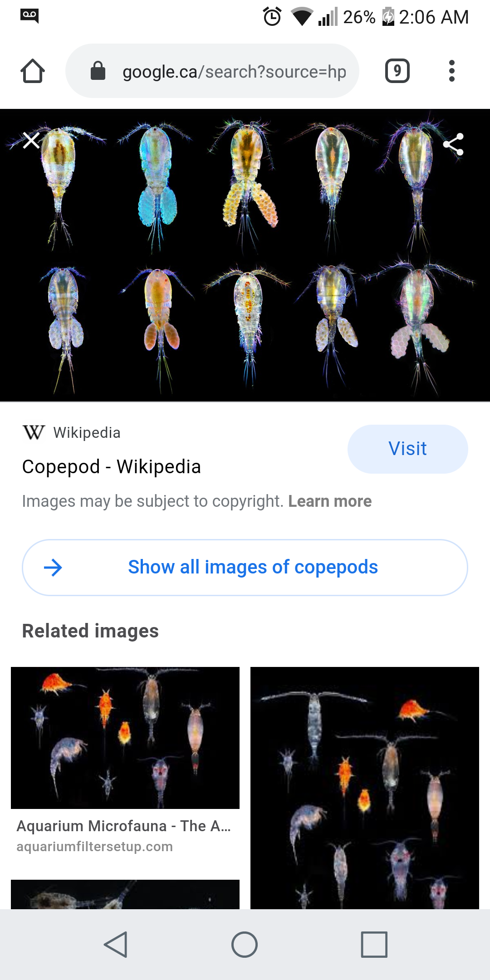
Task: Open the tall related plankton image on right
Action: (x=365, y=788)
